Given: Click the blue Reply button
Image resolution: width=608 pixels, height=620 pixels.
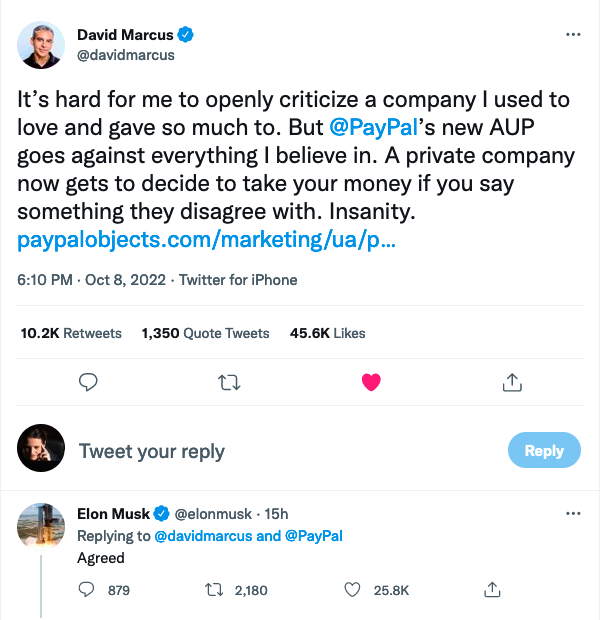Looking at the screenshot, I should (x=543, y=451).
